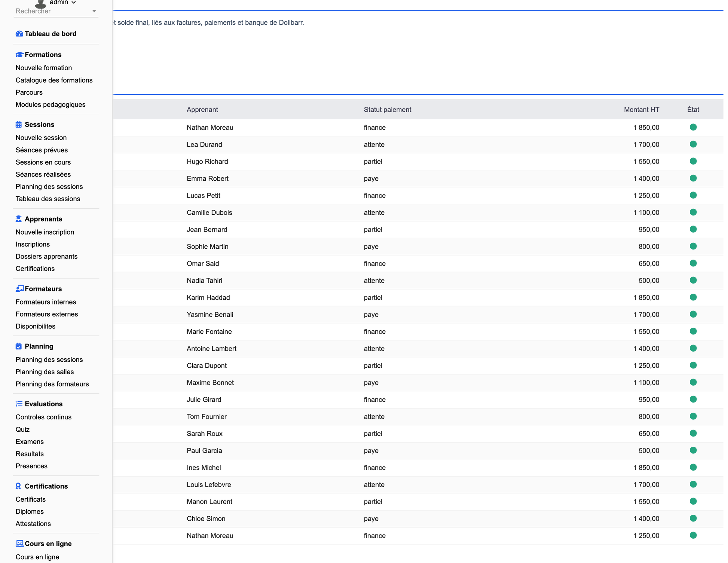Image resolution: width=728 pixels, height=563 pixels.
Task: Click green status dot for Chloe Simon
Action: tap(693, 518)
